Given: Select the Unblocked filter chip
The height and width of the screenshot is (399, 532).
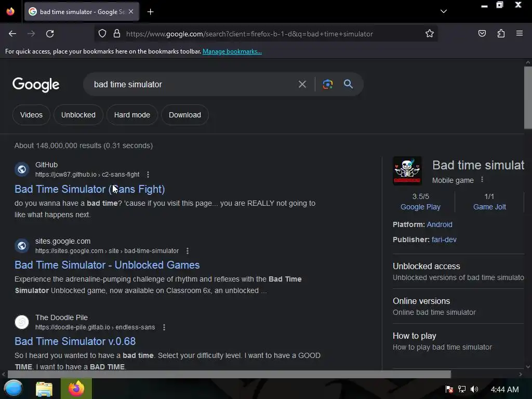Looking at the screenshot, I should [78, 115].
